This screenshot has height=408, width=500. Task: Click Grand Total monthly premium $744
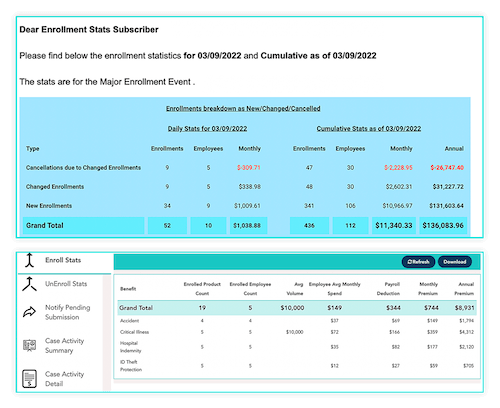(x=431, y=308)
